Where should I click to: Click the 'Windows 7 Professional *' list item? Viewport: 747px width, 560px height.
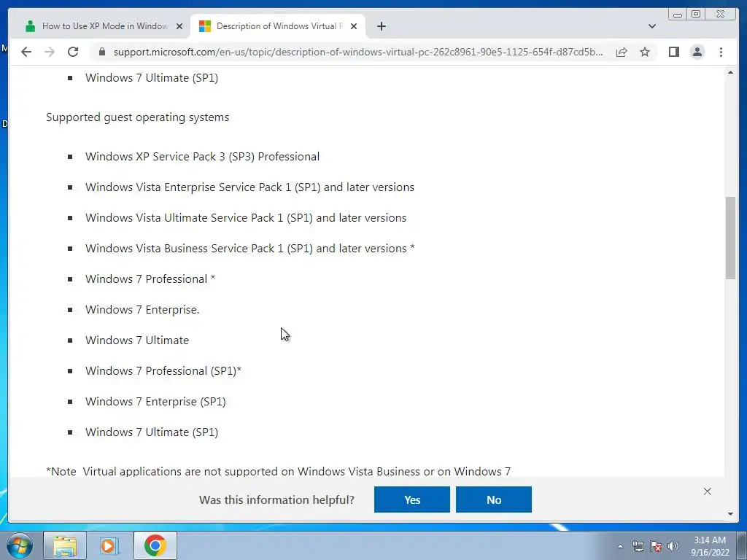tap(150, 279)
